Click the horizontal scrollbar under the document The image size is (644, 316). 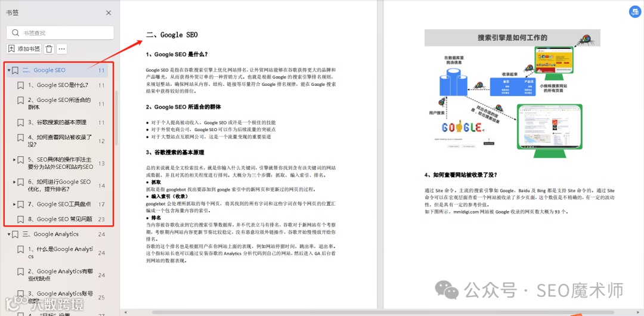coord(382,312)
